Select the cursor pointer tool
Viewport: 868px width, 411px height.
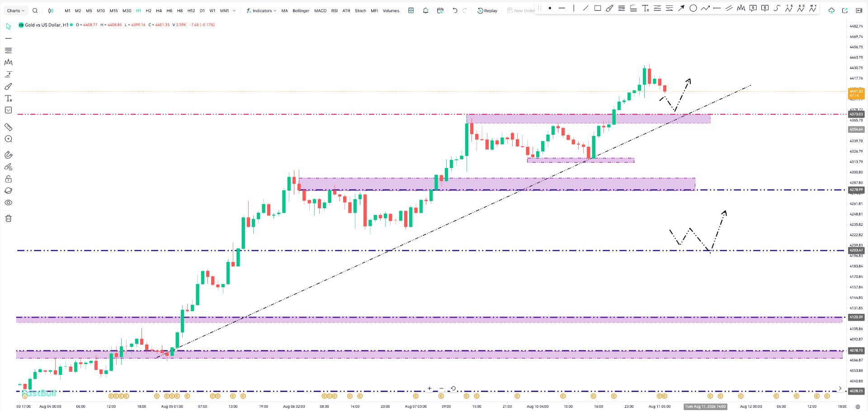[8, 27]
